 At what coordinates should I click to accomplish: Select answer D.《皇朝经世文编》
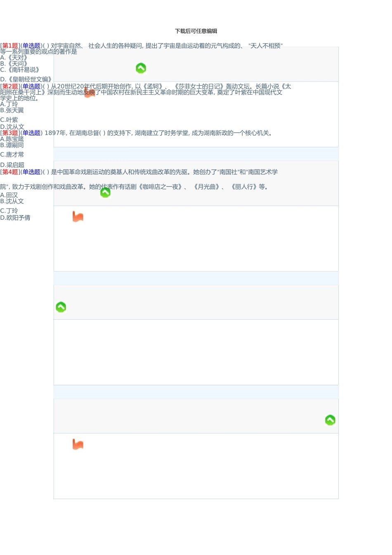coord(26,79)
